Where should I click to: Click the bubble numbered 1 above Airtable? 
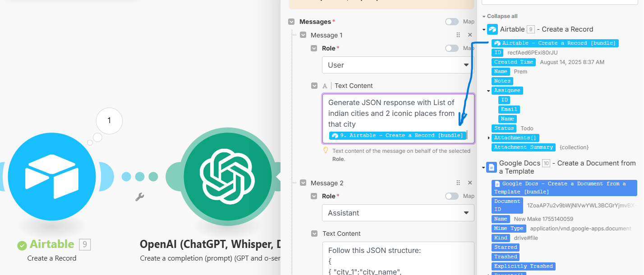coord(109,121)
